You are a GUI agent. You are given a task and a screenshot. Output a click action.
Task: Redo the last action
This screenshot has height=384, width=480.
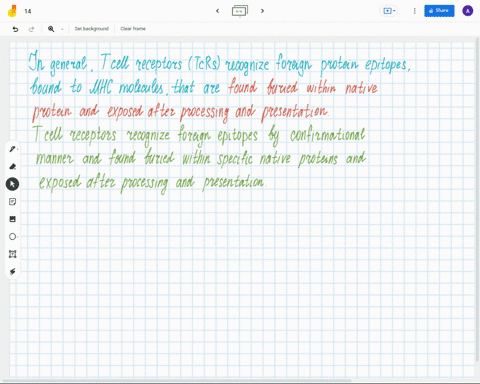31,29
